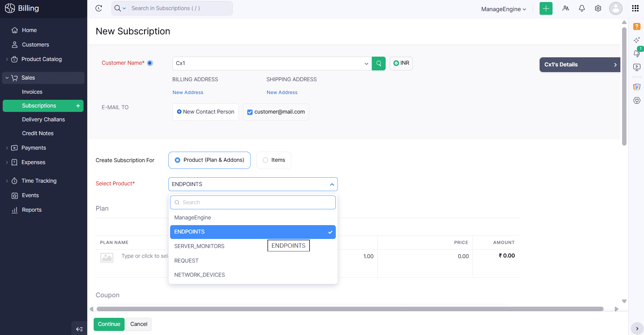This screenshot has width=644, height=335.
Task: Collapse the sidebar with the arrow icon
Action: pyautogui.click(x=79, y=329)
